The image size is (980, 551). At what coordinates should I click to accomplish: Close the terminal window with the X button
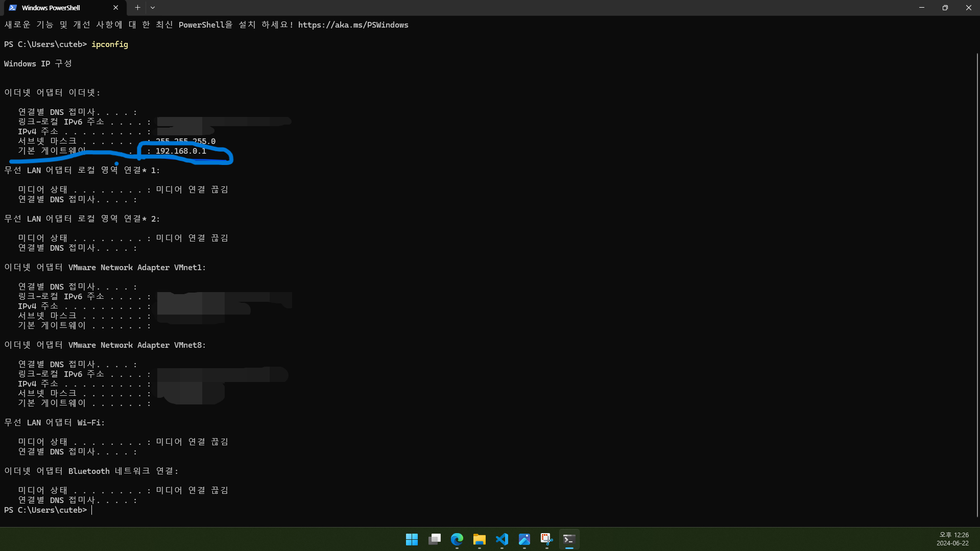click(968, 8)
